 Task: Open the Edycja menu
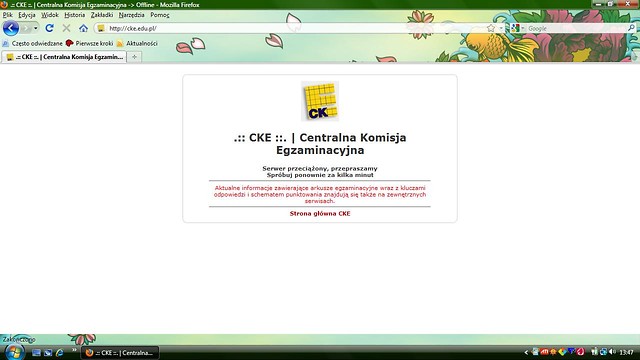(x=27, y=15)
